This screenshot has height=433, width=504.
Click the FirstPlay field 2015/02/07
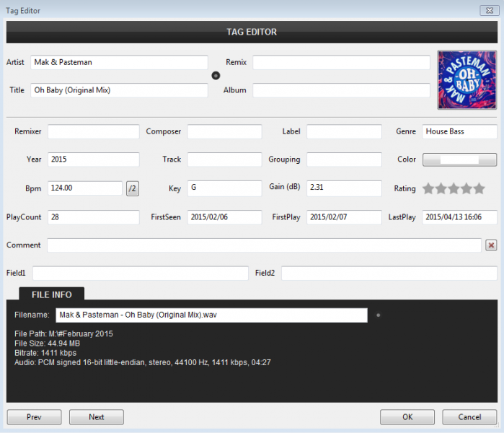pos(344,217)
